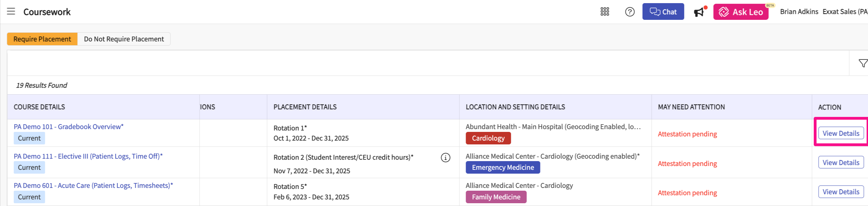Open the hamburger navigation menu

pyautogui.click(x=11, y=11)
